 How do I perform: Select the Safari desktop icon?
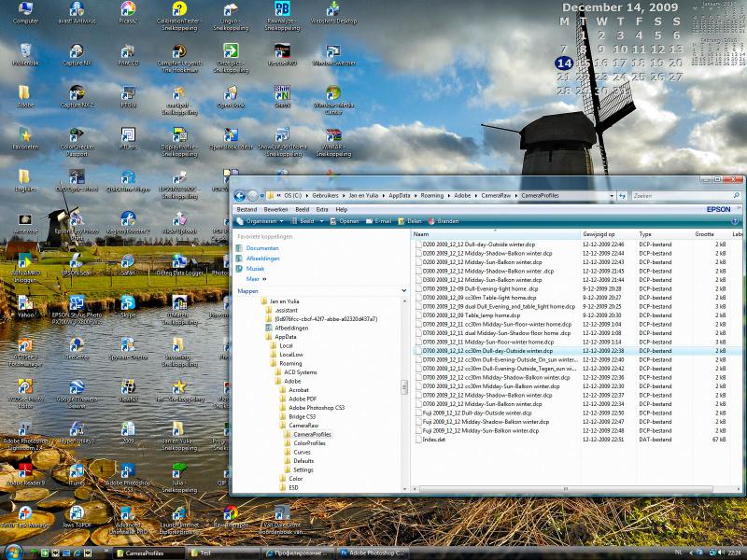128,264
